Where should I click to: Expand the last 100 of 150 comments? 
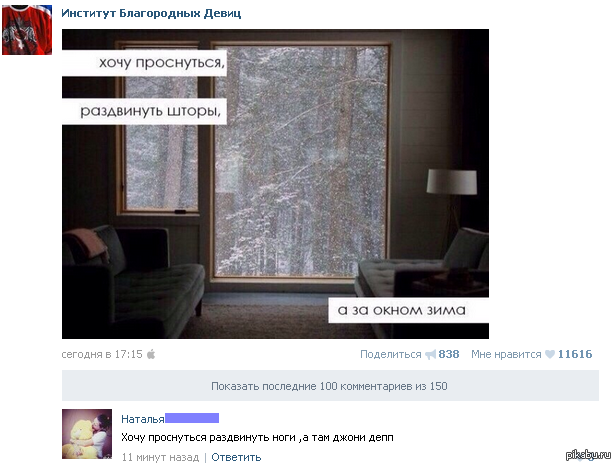[330, 385]
